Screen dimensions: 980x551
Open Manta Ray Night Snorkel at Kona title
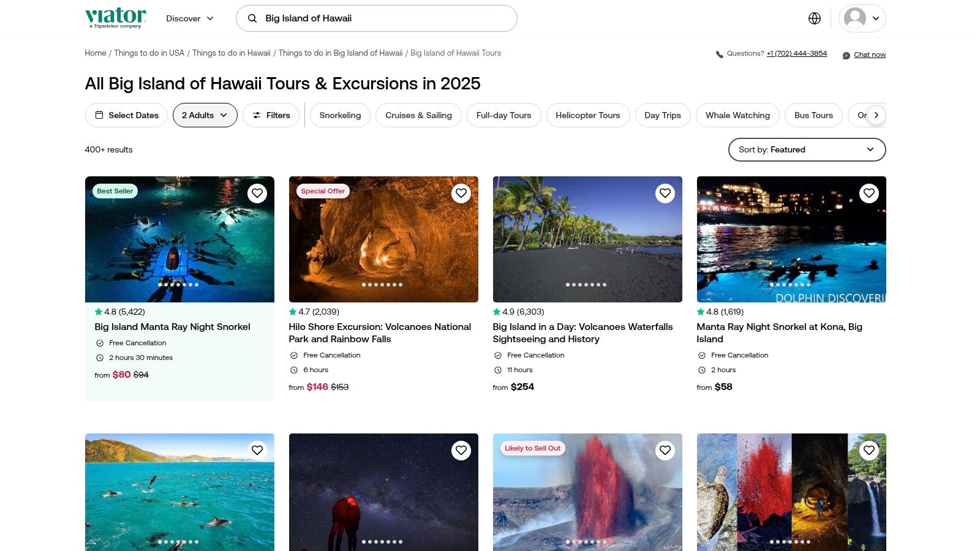[779, 333]
